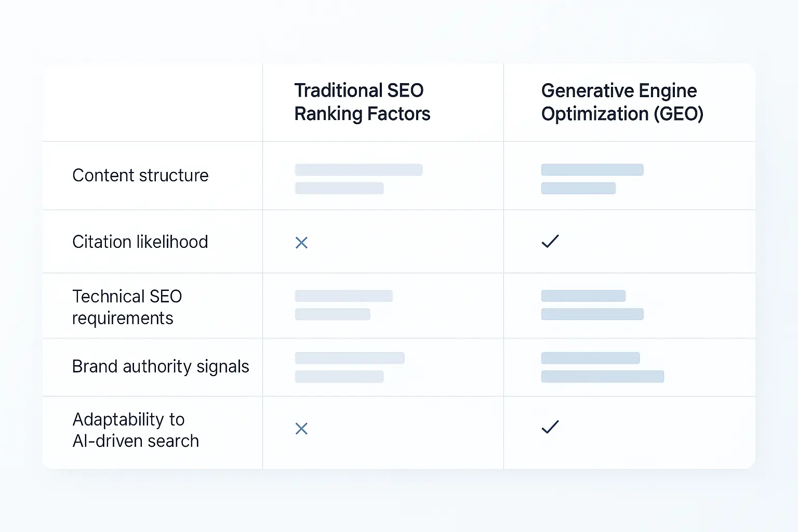Click Technical SEO placeholder bars under GEO column

(592, 305)
